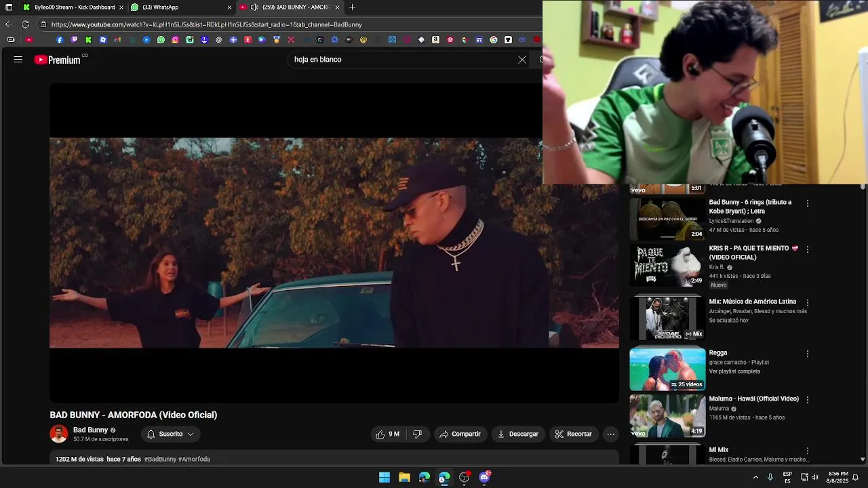The image size is (868, 488).
Task: Open OBS Studio from taskbar
Action: (x=464, y=477)
